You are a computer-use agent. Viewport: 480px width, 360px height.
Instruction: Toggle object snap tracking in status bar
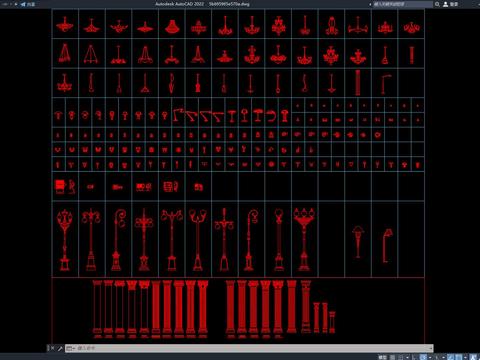(451, 357)
